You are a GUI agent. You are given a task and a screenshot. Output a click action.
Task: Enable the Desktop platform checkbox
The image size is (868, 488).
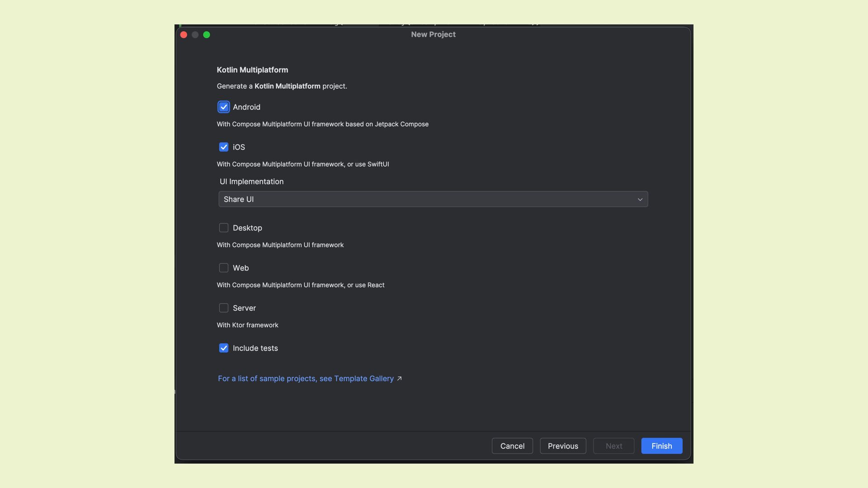tap(223, 228)
